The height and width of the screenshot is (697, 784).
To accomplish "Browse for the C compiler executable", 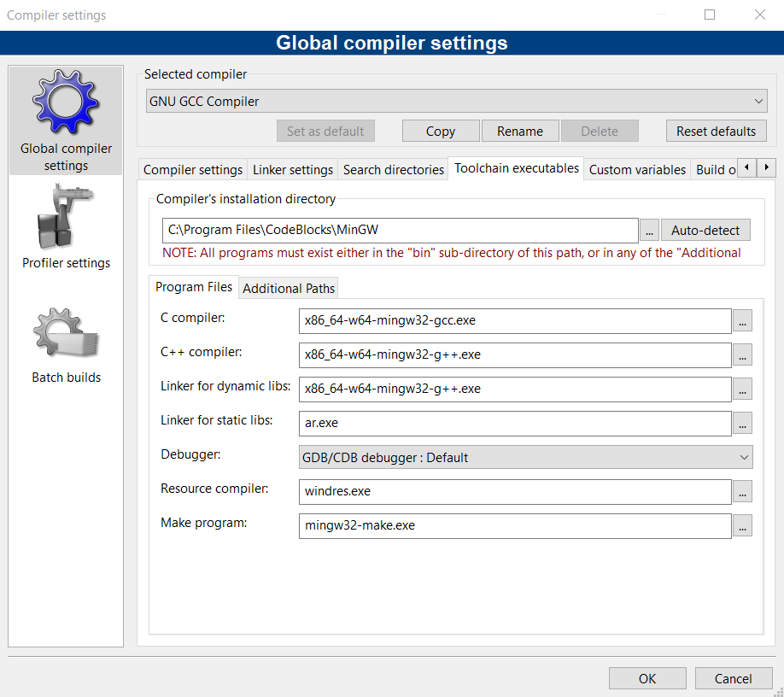I will (x=742, y=321).
